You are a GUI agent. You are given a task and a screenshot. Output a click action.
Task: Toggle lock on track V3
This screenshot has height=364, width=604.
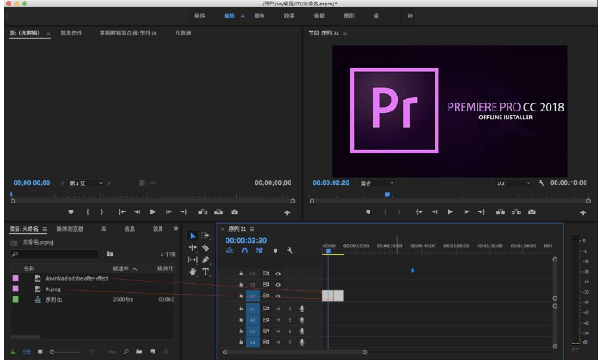click(241, 274)
